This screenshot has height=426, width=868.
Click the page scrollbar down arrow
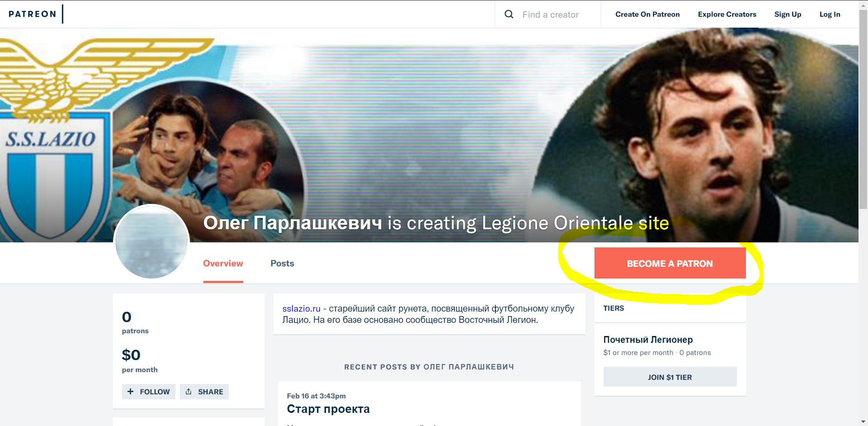(x=863, y=421)
